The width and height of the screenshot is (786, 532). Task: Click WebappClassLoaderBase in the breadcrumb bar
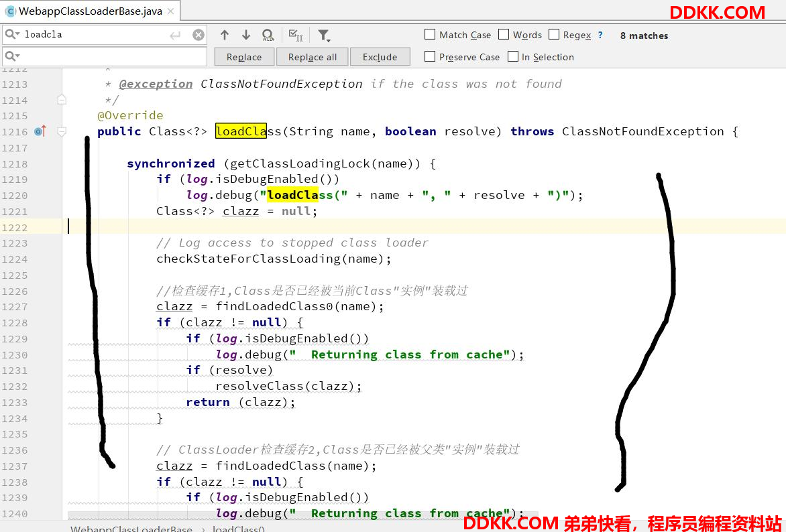131,528
